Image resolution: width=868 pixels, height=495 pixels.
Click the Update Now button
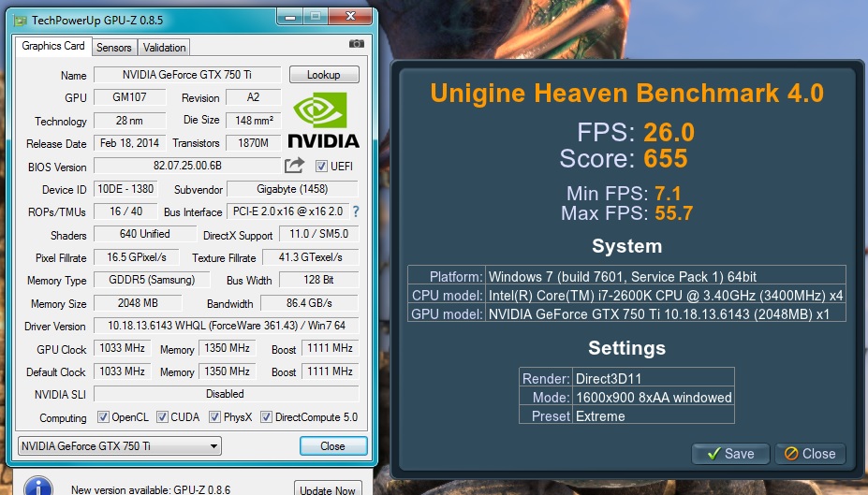[328, 489]
